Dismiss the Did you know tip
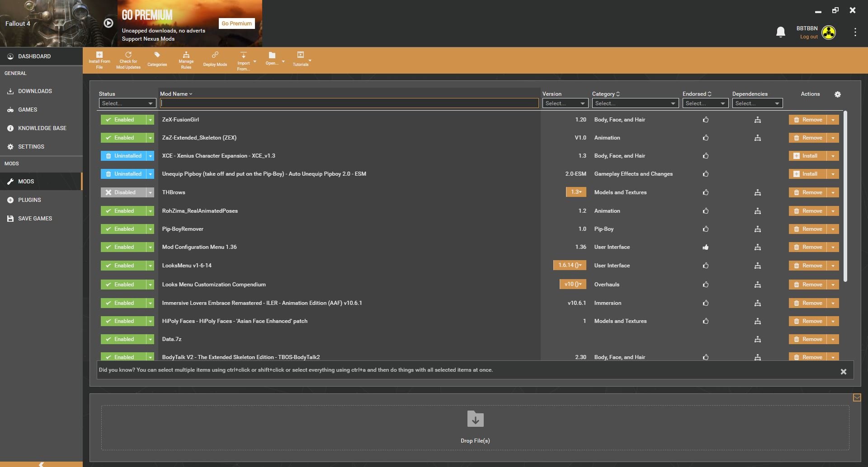The width and height of the screenshot is (868, 467). [x=843, y=372]
